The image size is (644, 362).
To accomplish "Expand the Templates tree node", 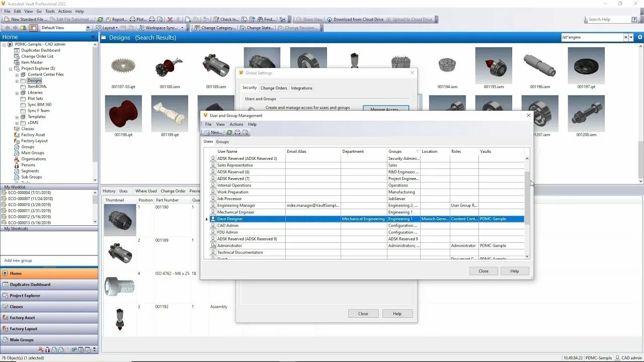I will 17,117.
